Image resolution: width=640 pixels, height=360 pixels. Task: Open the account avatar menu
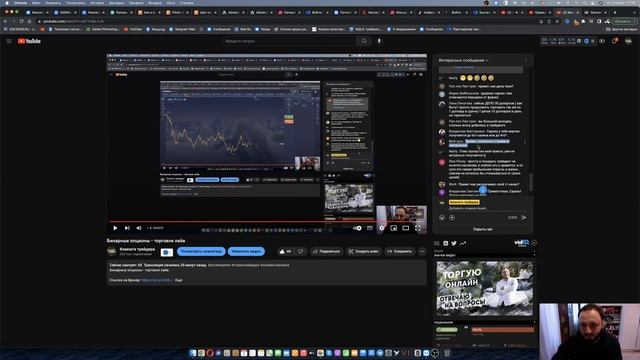coord(629,41)
